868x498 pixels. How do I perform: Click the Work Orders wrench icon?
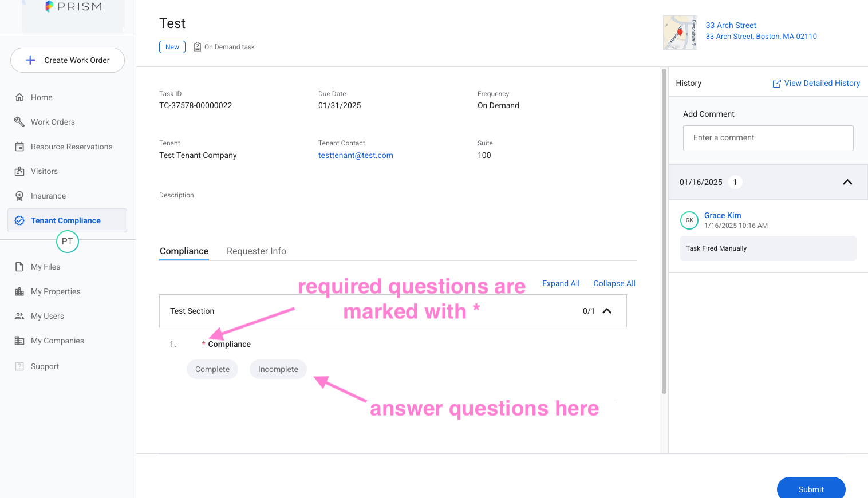coord(19,122)
